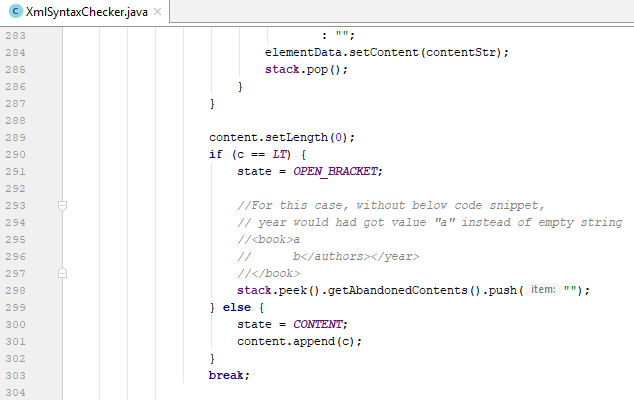
Task: Click 'content.append(c);' statement
Action: [299, 341]
